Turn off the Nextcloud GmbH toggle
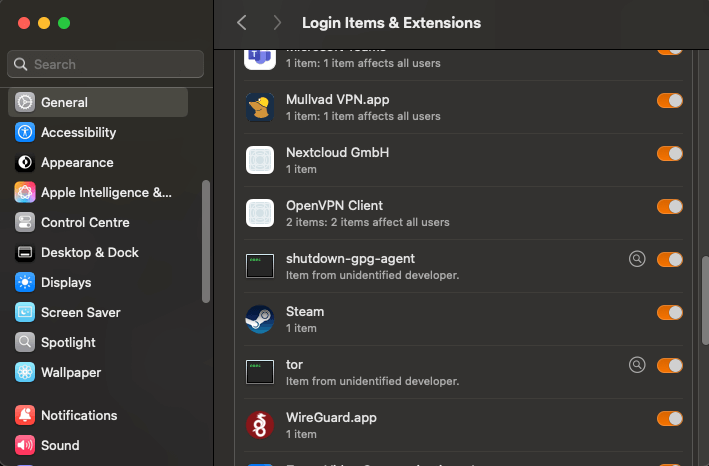Screen dimensions: 709x466 tap(670, 153)
